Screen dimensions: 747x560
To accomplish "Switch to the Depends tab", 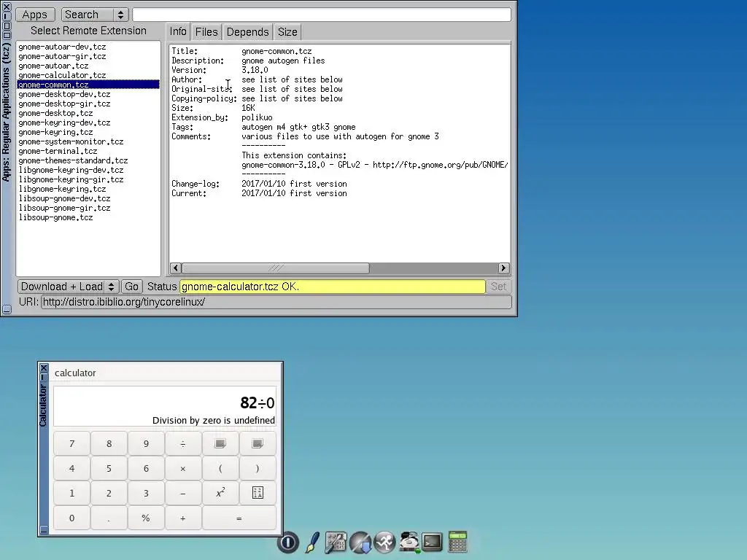I will (248, 32).
